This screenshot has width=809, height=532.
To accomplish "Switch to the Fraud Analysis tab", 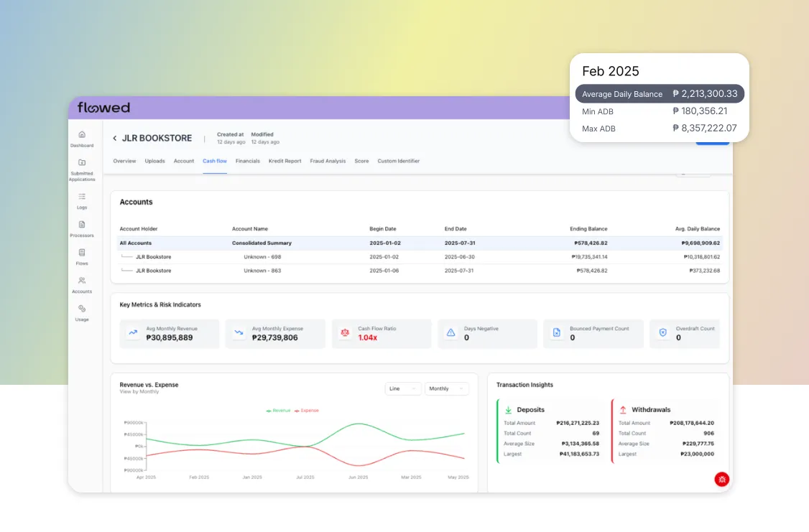I will pyautogui.click(x=328, y=161).
